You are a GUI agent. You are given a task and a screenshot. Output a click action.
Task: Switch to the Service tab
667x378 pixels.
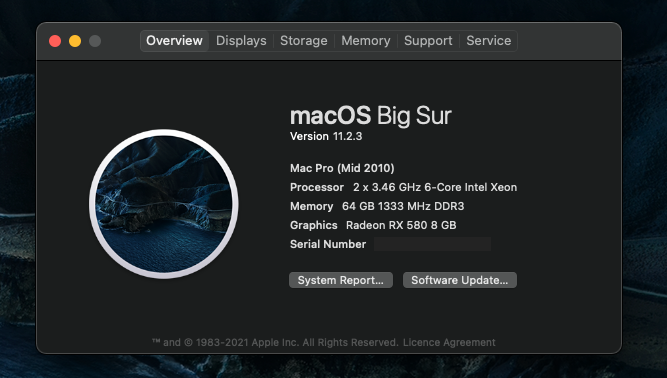tap(489, 41)
